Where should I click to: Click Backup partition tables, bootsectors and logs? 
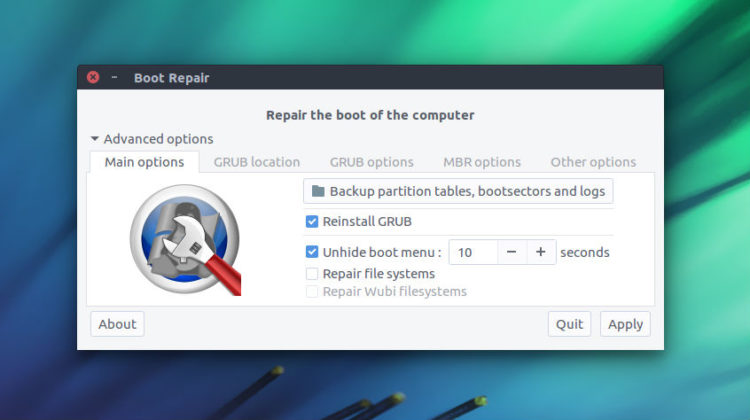coord(458,191)
